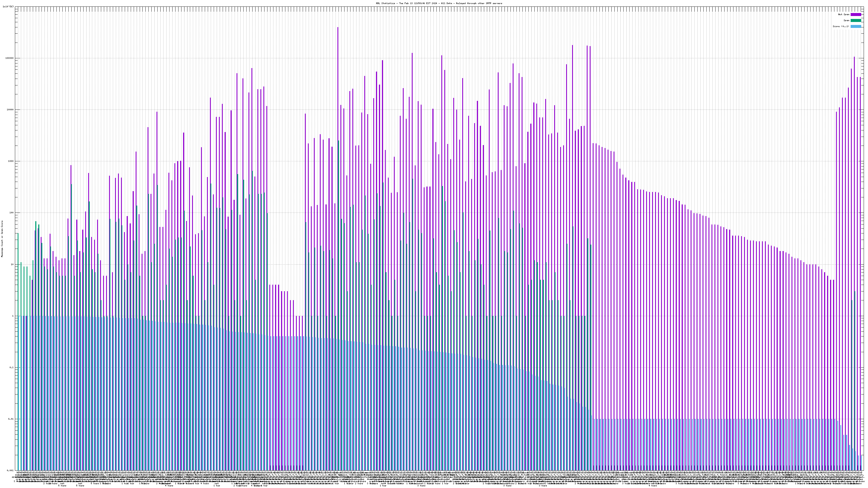Viewport: 868px width, 488px height.
Task: Click the purple Not Spam legend swatch
Action: click(x=856, y=14)
